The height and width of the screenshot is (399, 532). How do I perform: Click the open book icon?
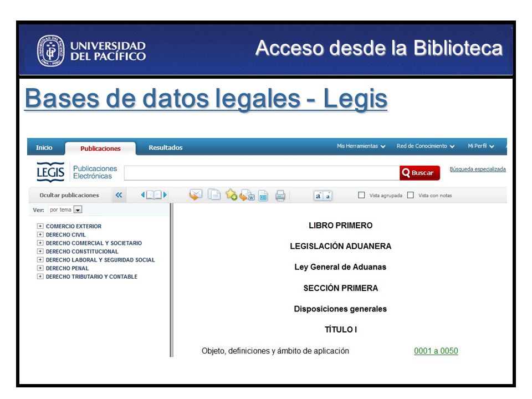(154, 195)
